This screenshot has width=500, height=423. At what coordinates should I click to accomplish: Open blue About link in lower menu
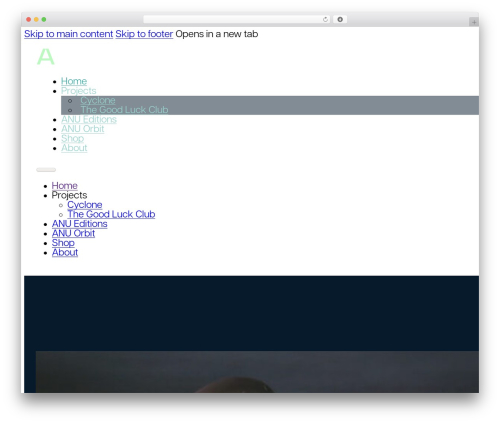click(x=65, y=252)
